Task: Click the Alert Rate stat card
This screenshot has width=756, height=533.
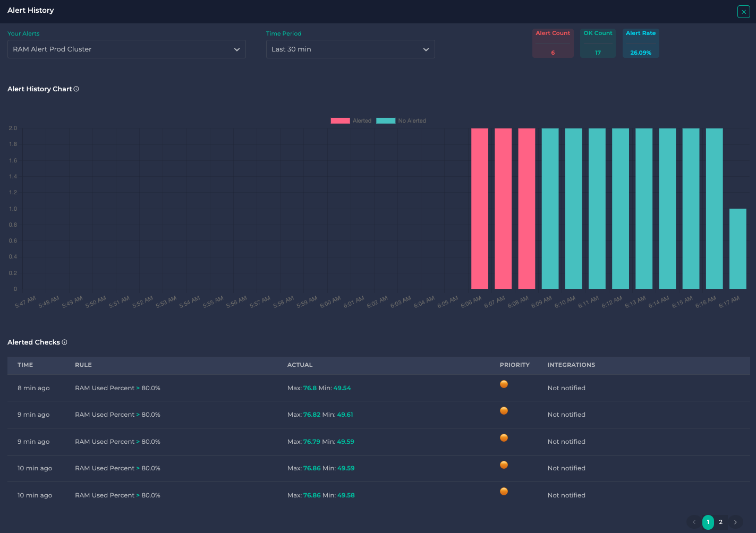Action: (641, 43)
